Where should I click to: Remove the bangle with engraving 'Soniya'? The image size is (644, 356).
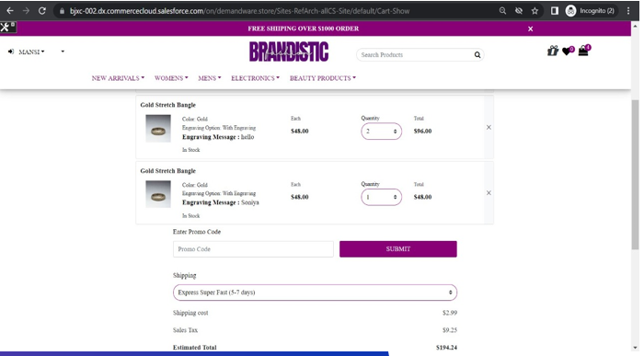489,193
